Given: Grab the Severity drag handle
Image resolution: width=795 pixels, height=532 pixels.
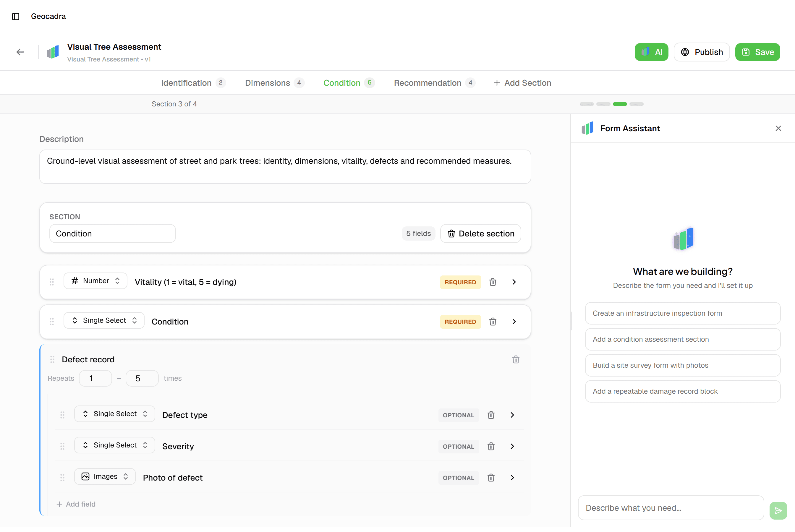Looking at the screenshot, I should coord(62,446).
